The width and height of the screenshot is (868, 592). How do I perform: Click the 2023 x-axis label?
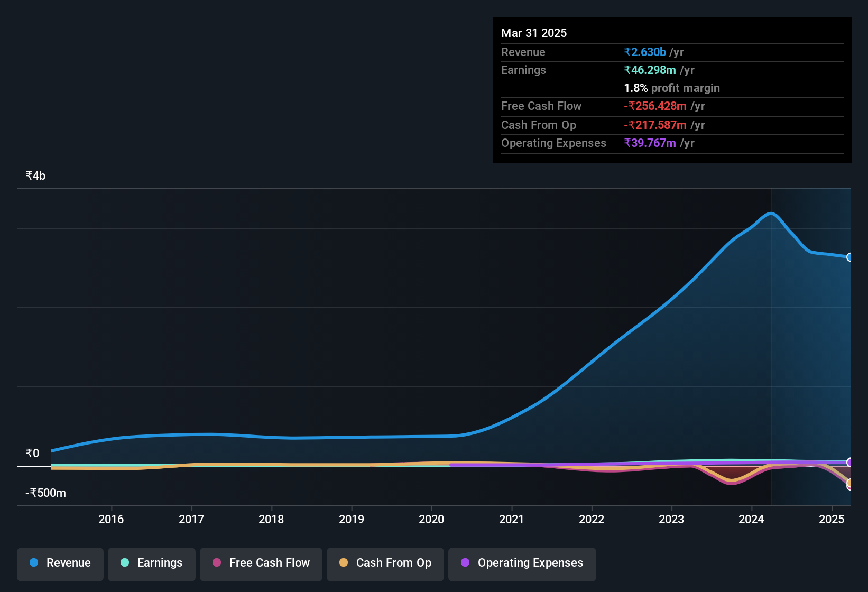671,519
